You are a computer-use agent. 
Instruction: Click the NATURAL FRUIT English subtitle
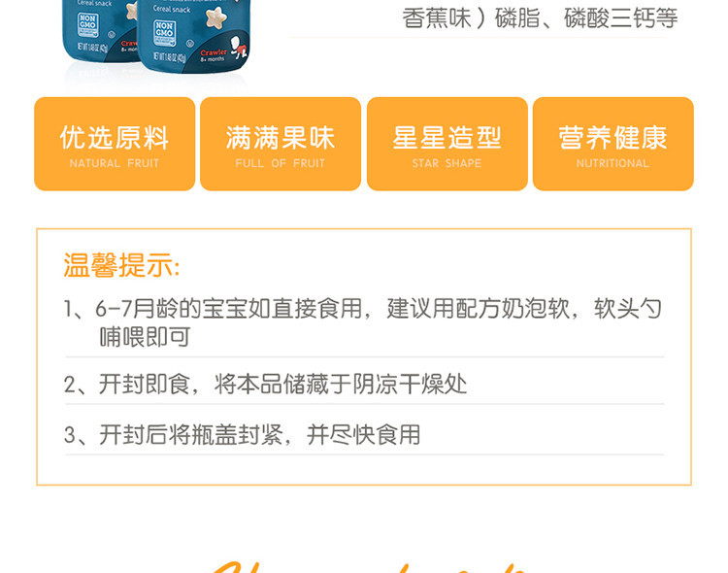[115, 163]
